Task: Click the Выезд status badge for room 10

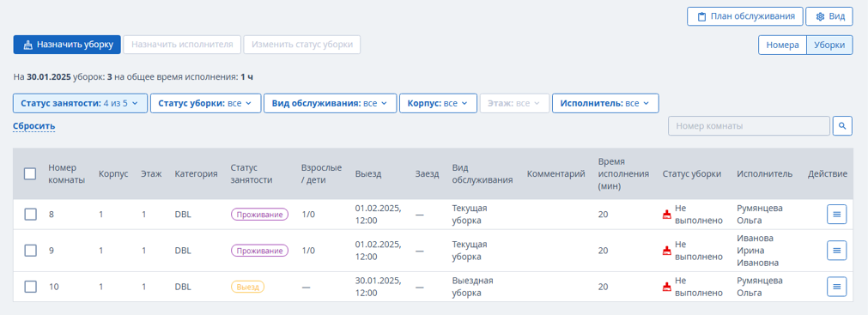Action: [x=247, y=287]
